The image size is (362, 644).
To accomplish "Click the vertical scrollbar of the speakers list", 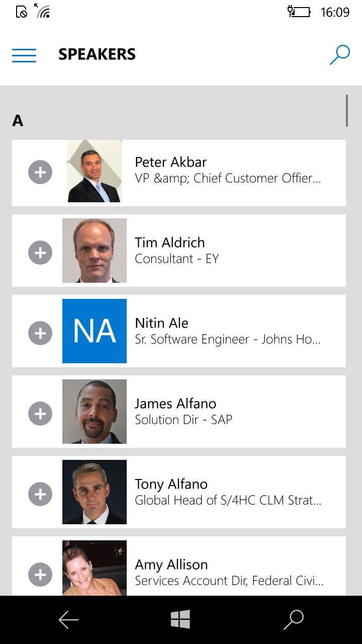I will pyautogui.click(x=346, y=111).
